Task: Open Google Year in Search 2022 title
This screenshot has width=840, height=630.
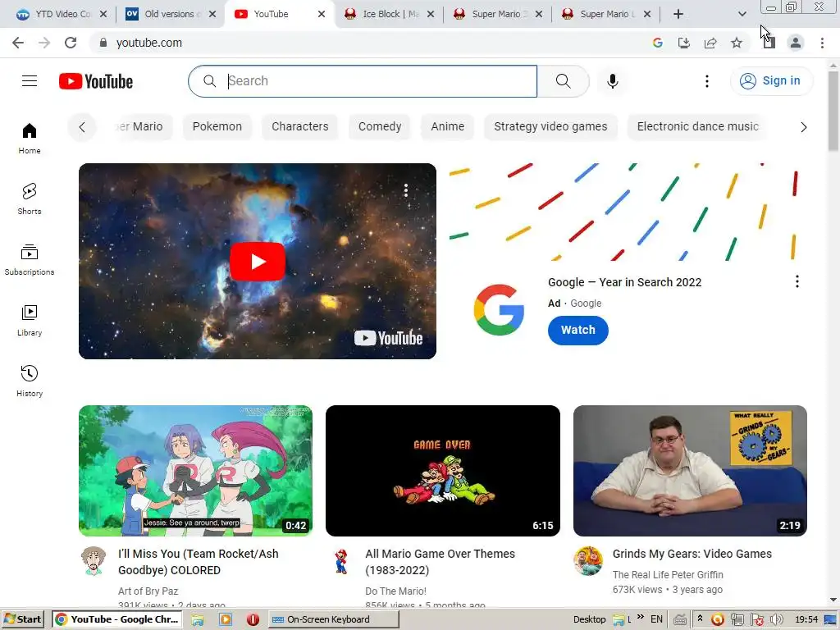Action: point(624,282)
